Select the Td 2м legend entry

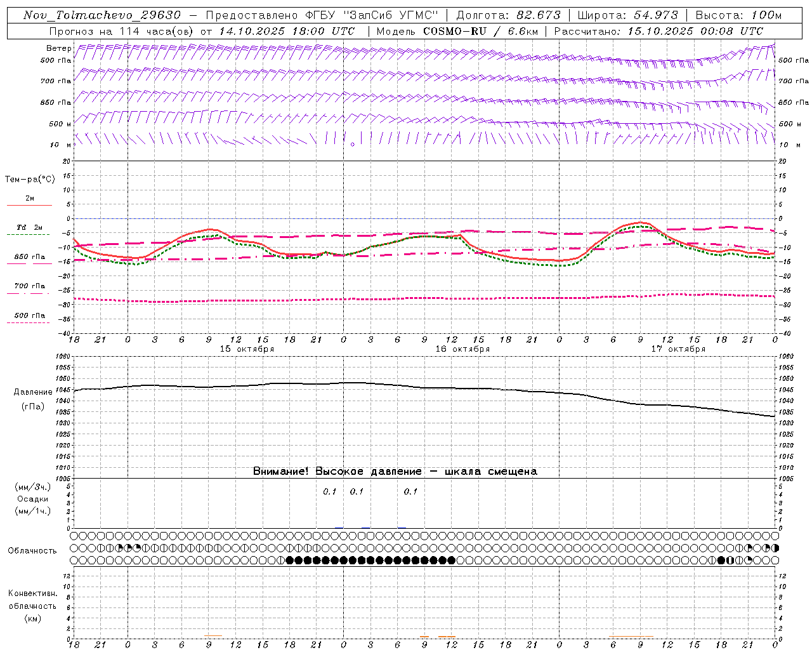[x=29, y=227]
